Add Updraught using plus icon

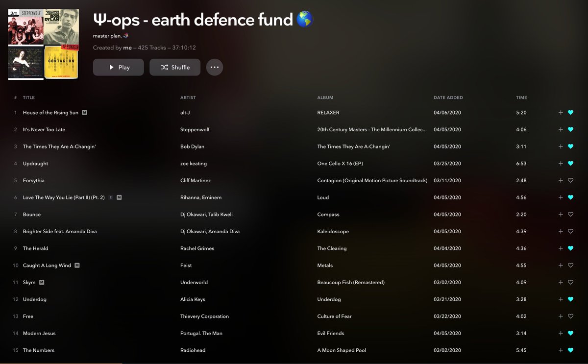[x=561, y=164]
